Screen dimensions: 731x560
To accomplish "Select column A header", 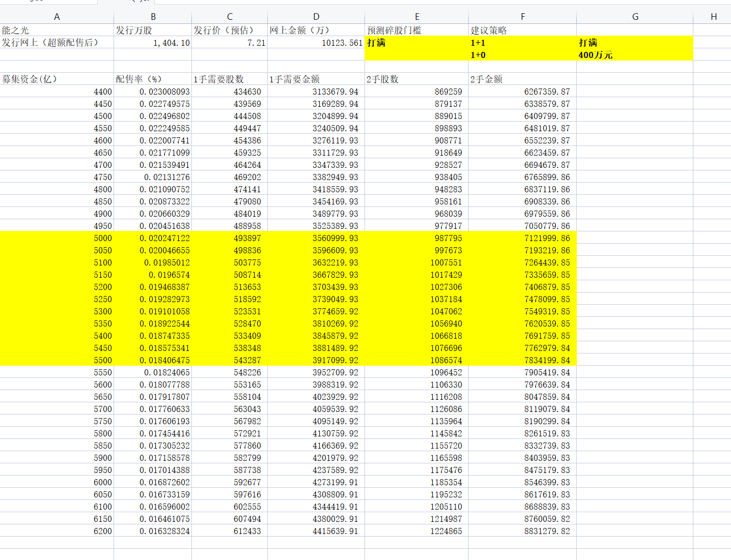I will tap(57, 17).
